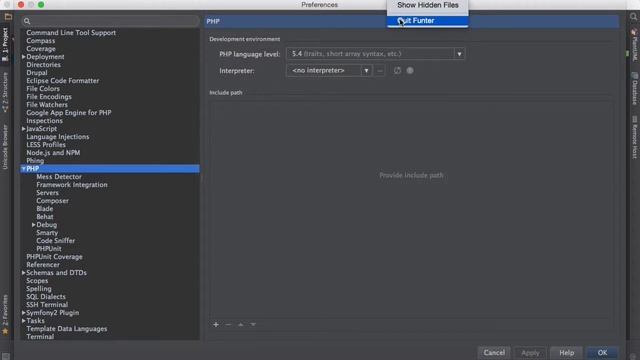Select PHPUnit under PHP
This screenshot has width=640, height=360.
pyautogui.click(x=49, y=249)
